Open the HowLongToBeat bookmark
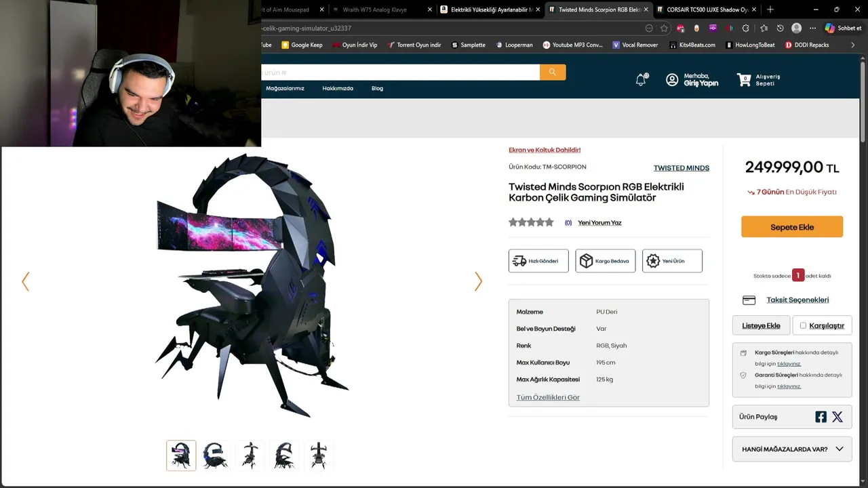The height and width of the screenshot is (488, 868). click(x=749, y=45)
